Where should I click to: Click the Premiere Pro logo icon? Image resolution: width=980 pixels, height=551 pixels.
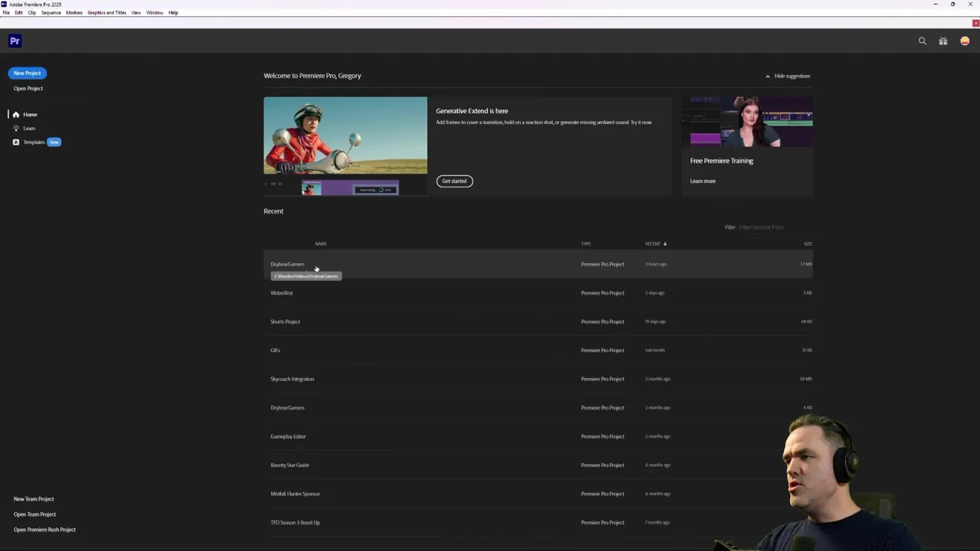[x=15, y=41]
